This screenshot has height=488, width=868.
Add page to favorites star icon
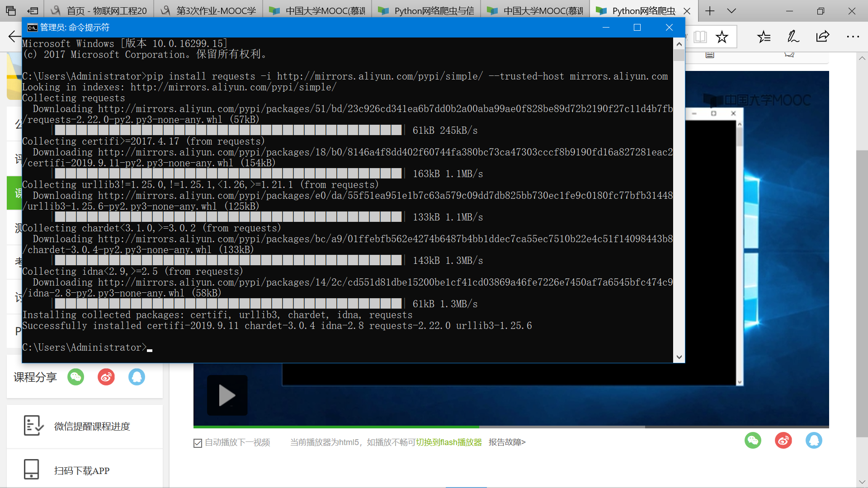(x=722, y=37)
